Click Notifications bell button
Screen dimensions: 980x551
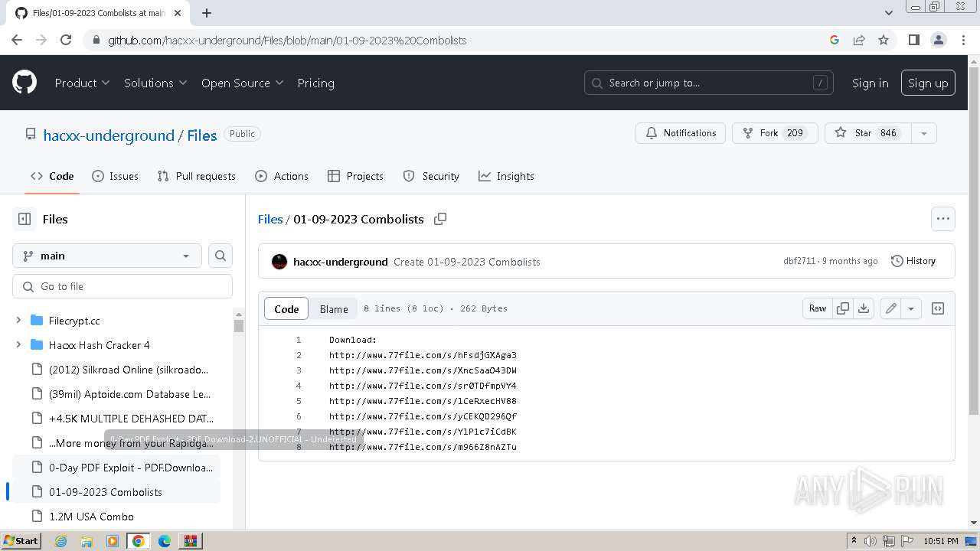[x=681, y=133]
